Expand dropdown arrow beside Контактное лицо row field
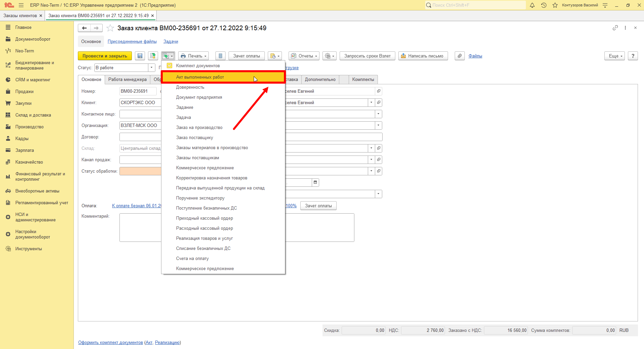 [x=379, y=114]
